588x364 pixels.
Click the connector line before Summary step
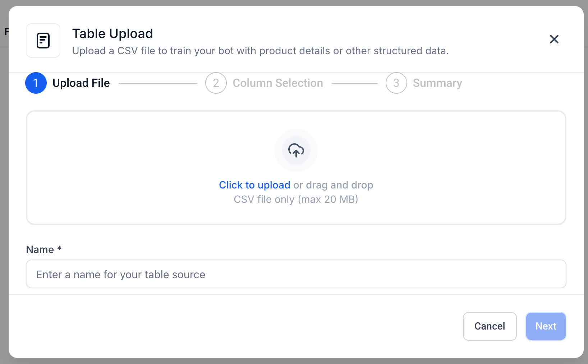354,83
